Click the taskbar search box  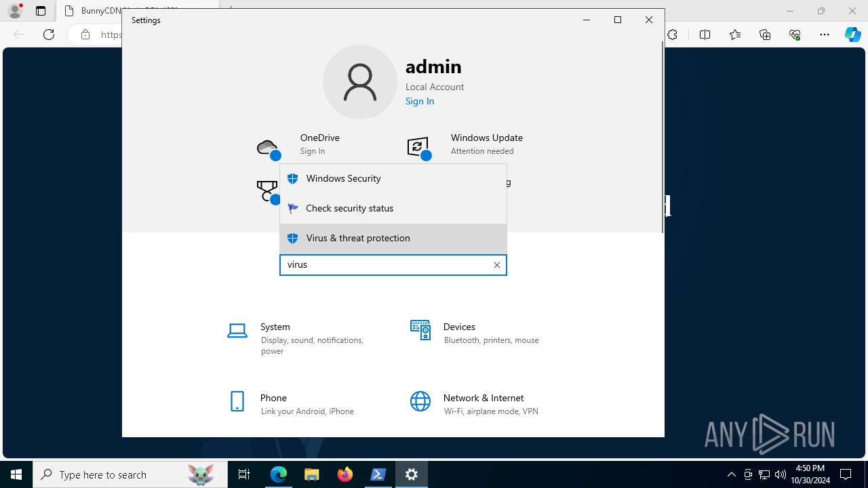click(x=130, y=474)
